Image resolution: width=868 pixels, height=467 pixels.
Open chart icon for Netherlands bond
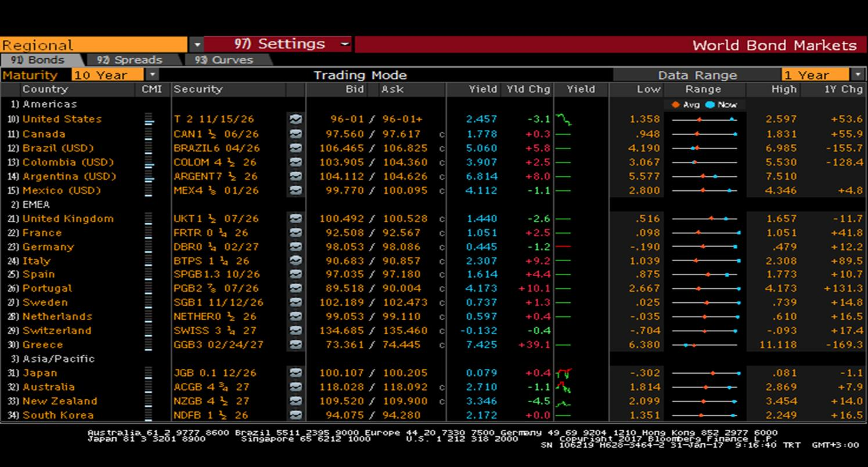[x=296, y=316]
